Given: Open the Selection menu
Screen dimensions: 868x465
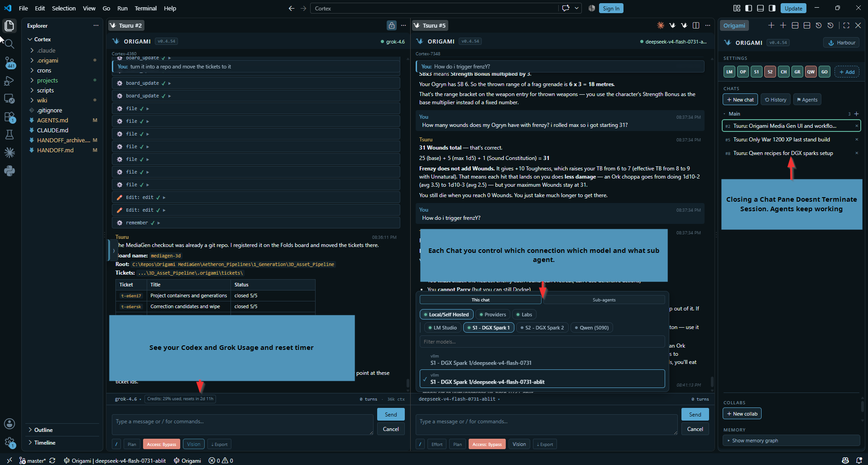Looking at the screenshot, I should coord(64,8).
